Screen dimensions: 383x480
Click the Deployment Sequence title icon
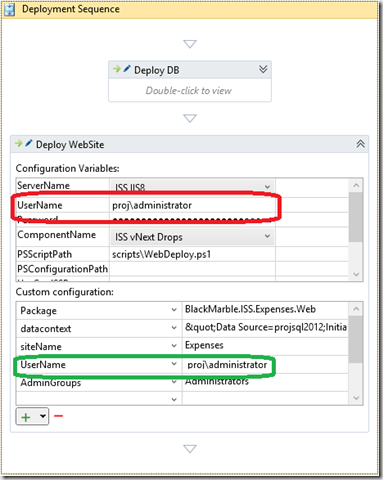[9, 9]
